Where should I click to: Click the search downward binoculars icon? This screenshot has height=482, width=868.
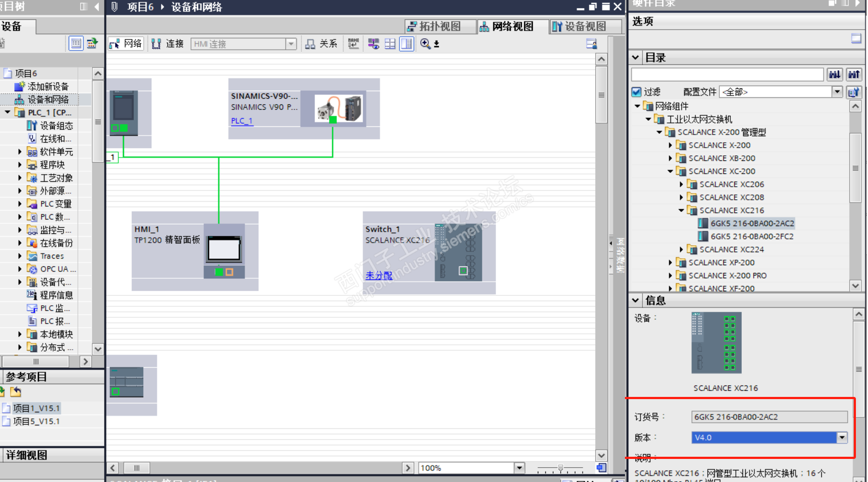coord(835,75)
